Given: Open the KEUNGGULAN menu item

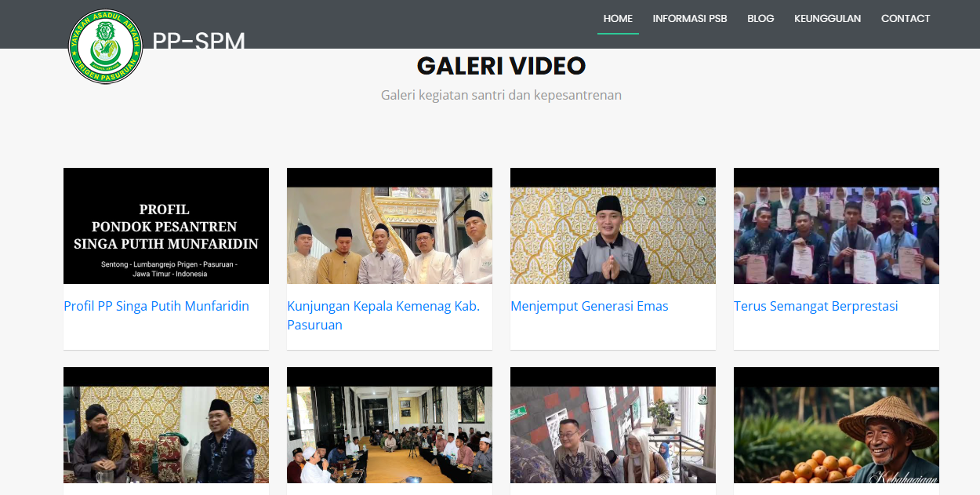Looking at the screenshot, I should click(827, 19).
